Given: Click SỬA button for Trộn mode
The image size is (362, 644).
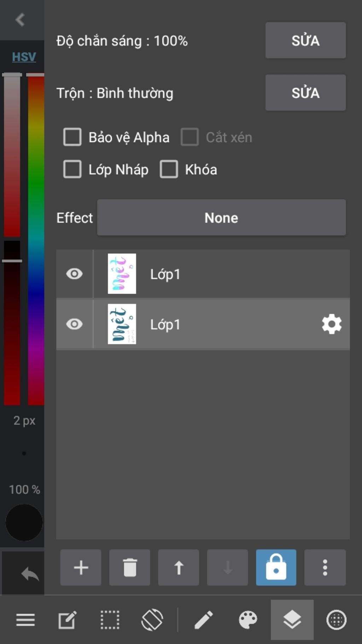Looking at the screenshot, I should 305,93.
